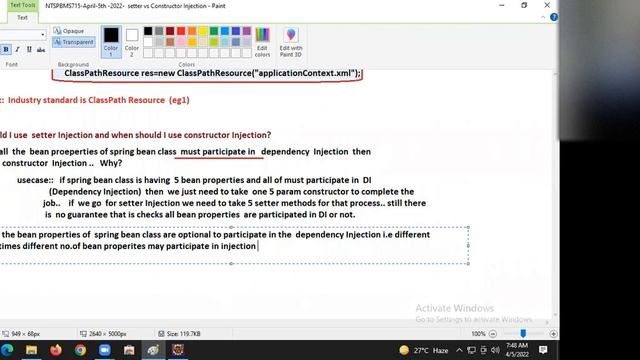Pick the light turquoise color swatch
Viewport: 640px width, 360px height.
tap(225, 42)
